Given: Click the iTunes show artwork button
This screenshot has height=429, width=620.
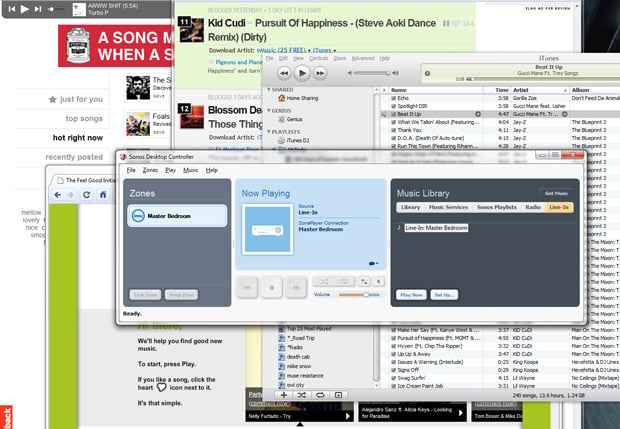Looking at the screenshot, I should 338,395.
